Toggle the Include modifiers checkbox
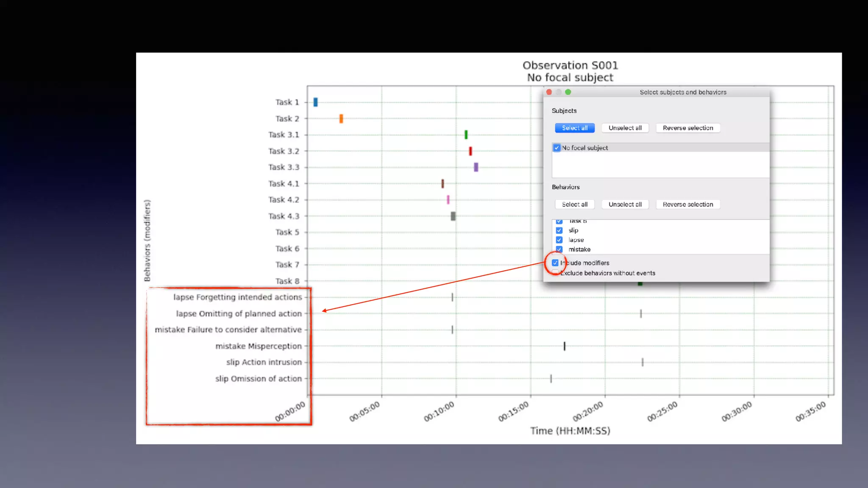 pos(555,263)
